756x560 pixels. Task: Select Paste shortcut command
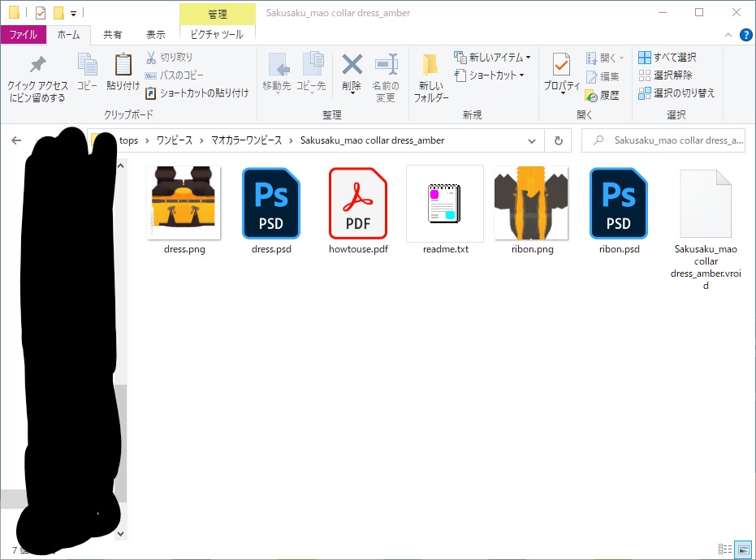[x=197, y=93]
